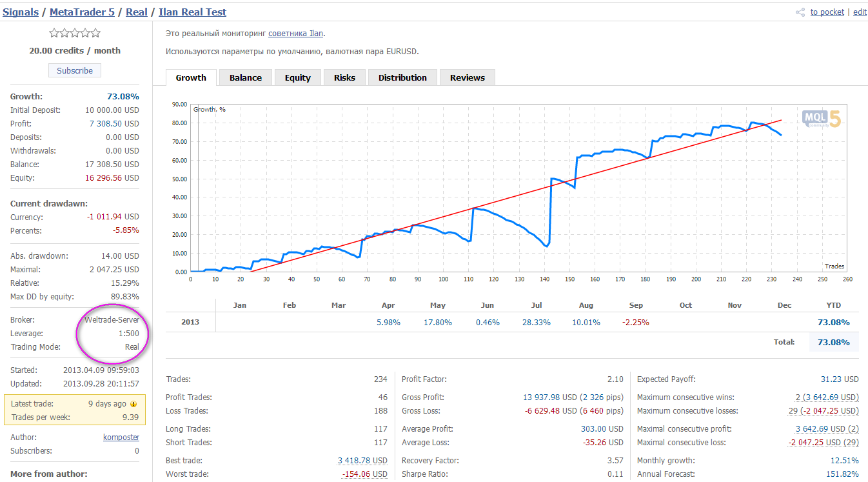This screenshot has width=868, height=482.
Task: Open the Reviews tab
Action: [x=468, y=77]
